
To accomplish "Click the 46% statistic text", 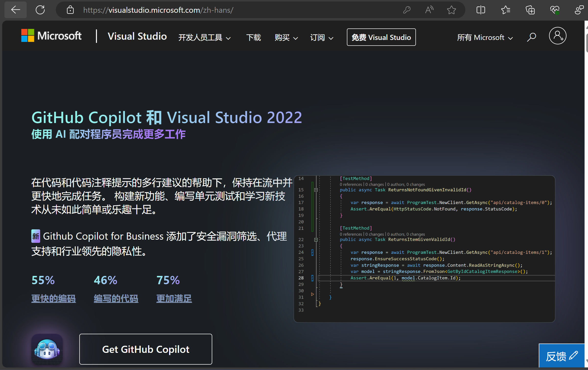I will point(106,280).
